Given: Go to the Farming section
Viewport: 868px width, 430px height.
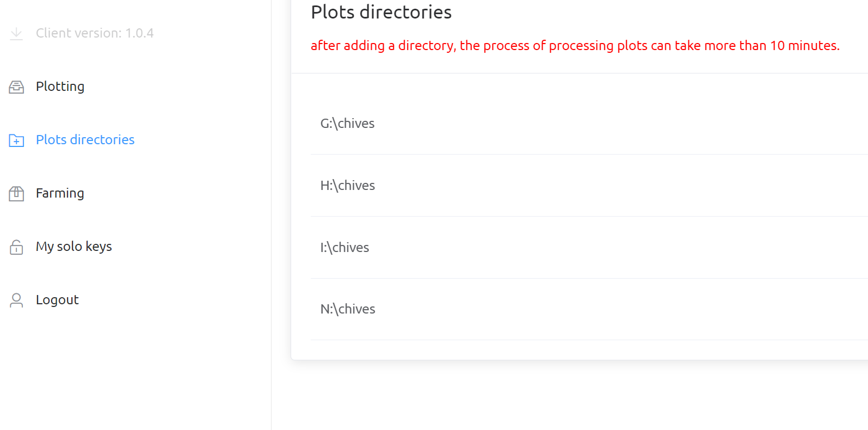Looking at the screenshot, I should (60, 193).
